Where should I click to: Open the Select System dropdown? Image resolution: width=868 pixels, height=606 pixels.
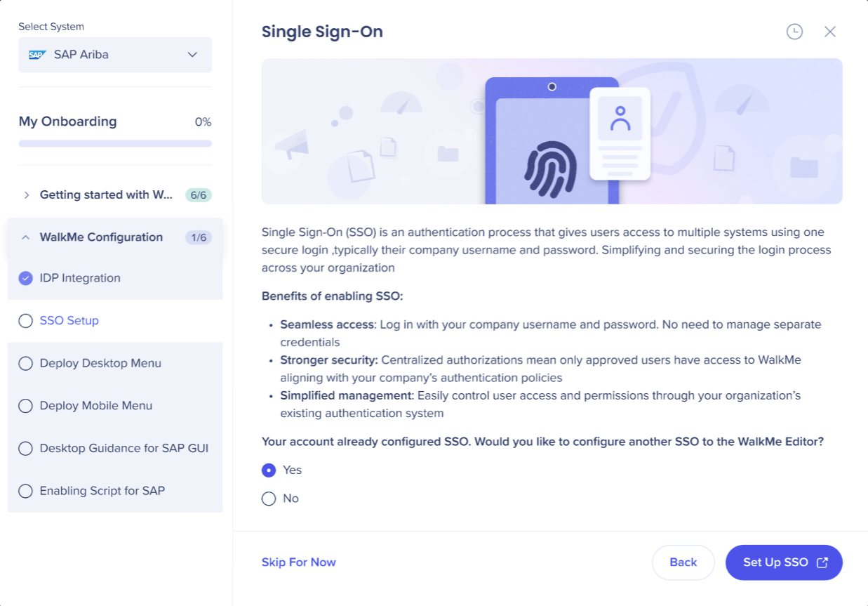click(x=115, y=55)
